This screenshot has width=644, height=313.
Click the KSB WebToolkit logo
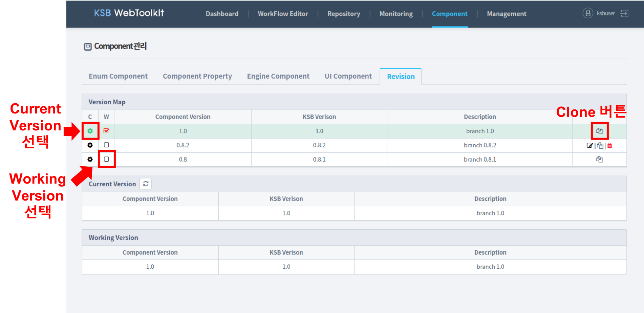click(x=129, y=13)
